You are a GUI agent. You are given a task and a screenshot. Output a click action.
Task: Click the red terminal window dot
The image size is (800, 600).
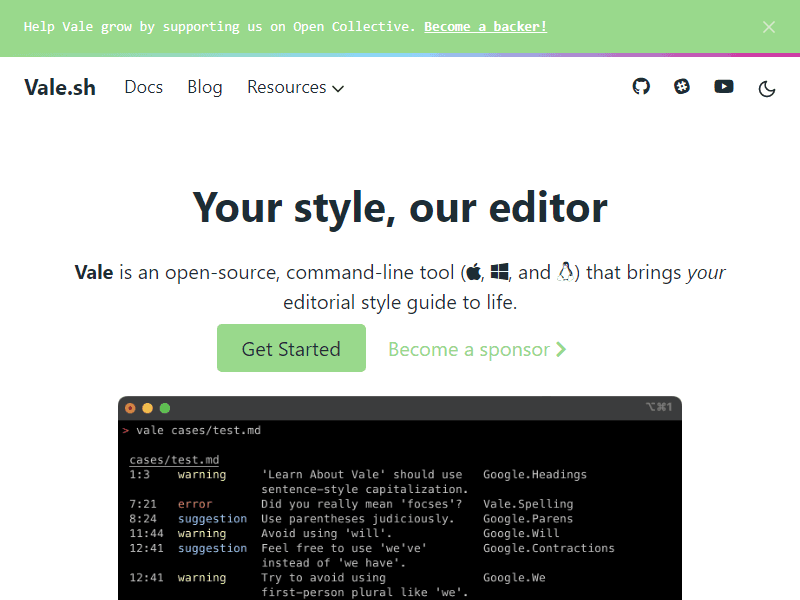pyautogui.click(x=130, y=408)
